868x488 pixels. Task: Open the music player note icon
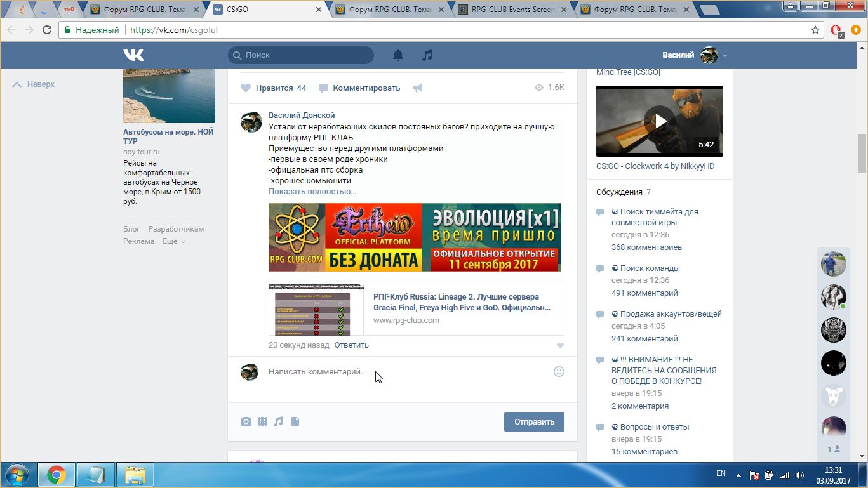click(427, 55)
